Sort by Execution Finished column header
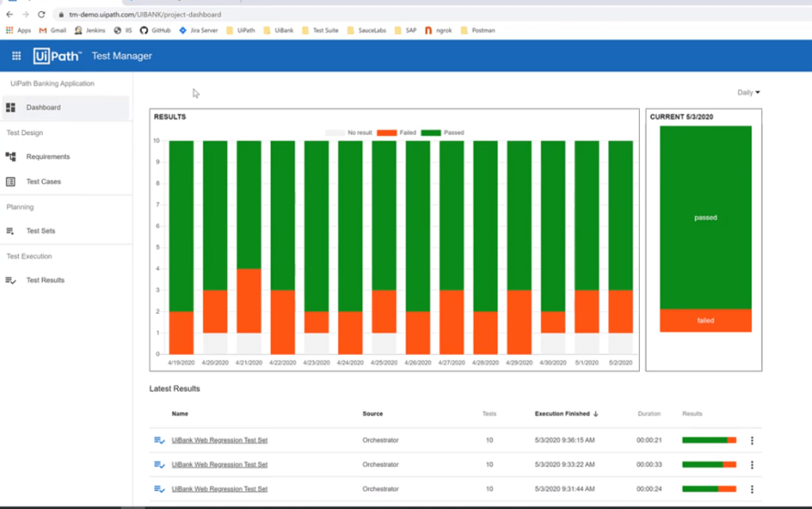The width and height of the screenshot is (812, 509). click(562, 414)
